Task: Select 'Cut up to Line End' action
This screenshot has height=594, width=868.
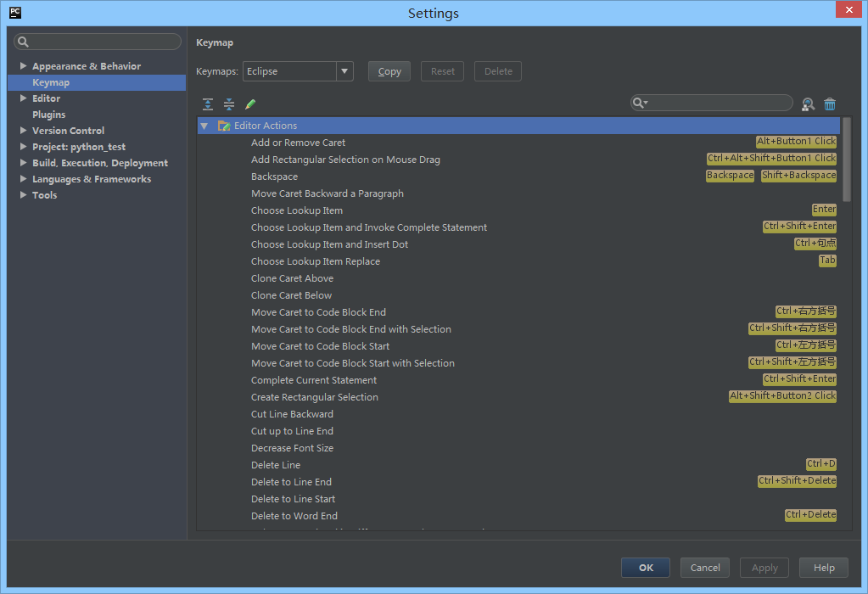Action: 292,431
